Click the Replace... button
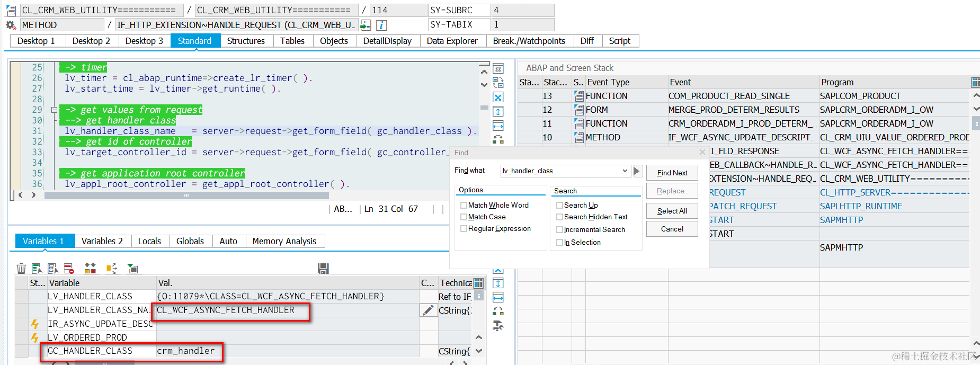The width and height of the screenshot is (980, 365). [x=672, y=191]
